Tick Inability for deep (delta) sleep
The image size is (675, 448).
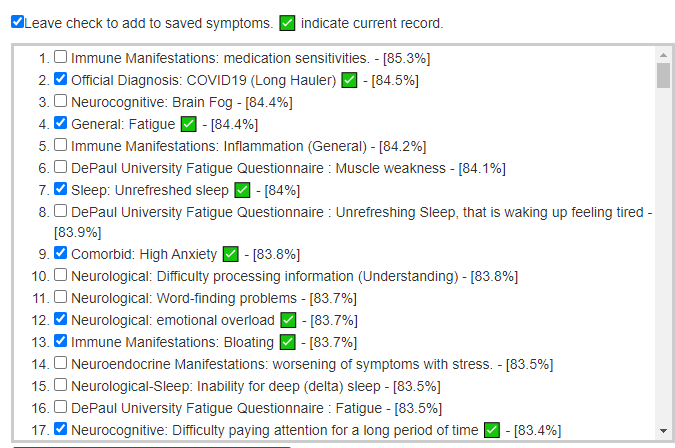coord(61,385)
